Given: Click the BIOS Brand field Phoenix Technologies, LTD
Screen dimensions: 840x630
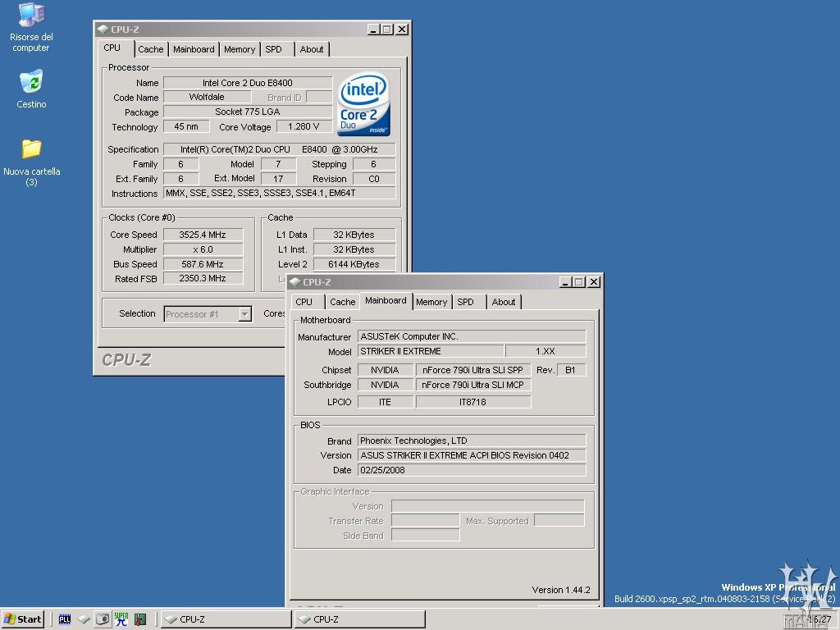Looking at the screenshot, I should click(x=472, y=441).
